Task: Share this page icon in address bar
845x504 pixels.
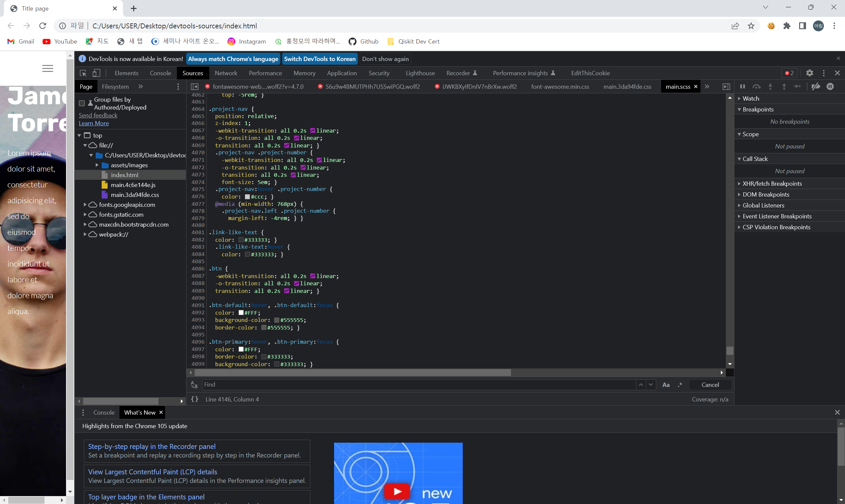Action: coord(735,26)
